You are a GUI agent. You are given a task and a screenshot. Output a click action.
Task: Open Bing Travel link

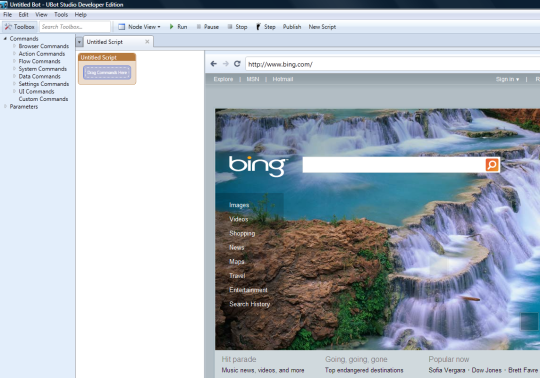[237, 276]
